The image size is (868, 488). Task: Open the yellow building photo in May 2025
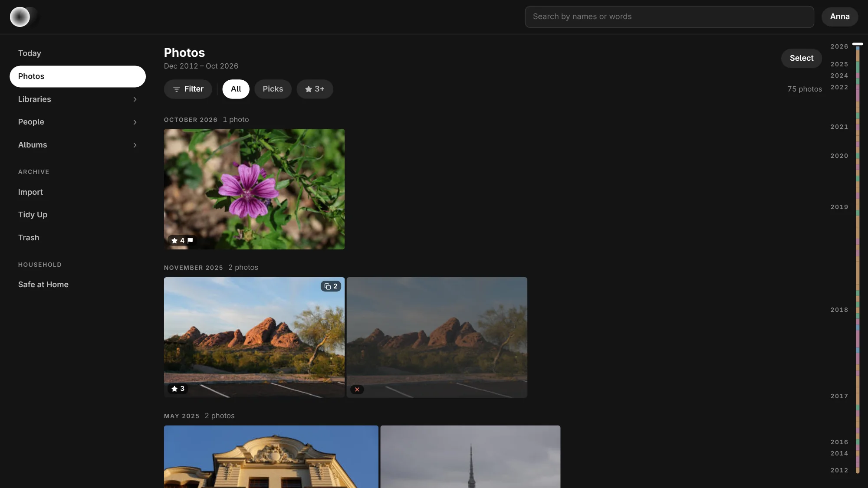click(x=271, y=457)
